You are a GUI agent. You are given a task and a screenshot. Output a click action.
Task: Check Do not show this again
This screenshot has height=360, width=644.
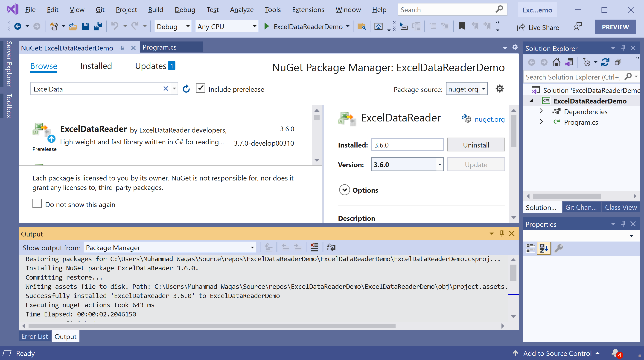37,204
